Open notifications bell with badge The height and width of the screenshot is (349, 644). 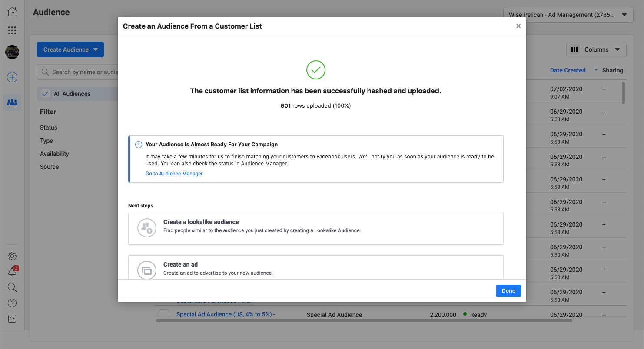(x=12, y=272)
